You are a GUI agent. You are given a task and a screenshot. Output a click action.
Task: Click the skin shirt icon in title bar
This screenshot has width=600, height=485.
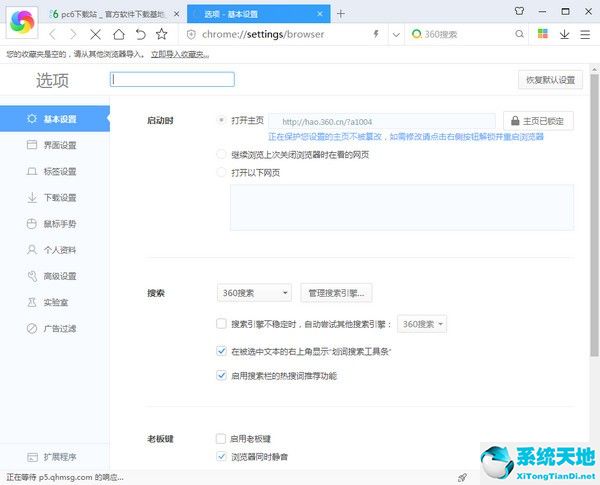[x=519, y=11]
